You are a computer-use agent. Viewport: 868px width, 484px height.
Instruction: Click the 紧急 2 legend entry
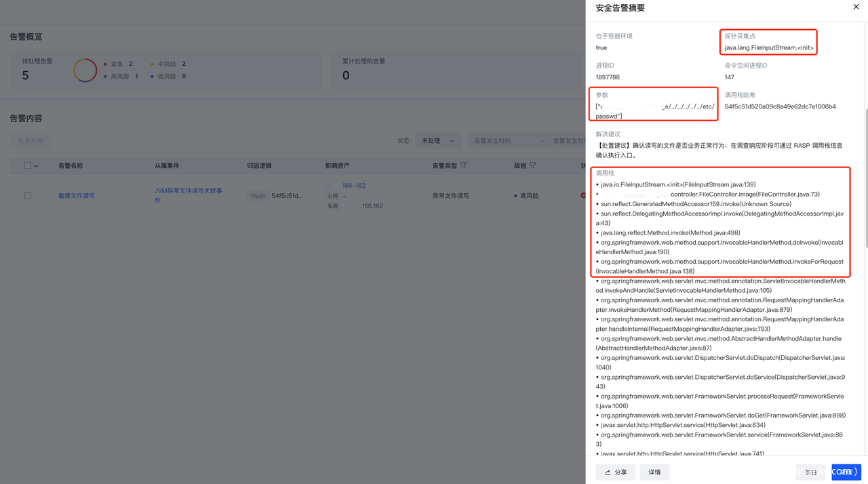pyautogui.click(x=119, y=64)
